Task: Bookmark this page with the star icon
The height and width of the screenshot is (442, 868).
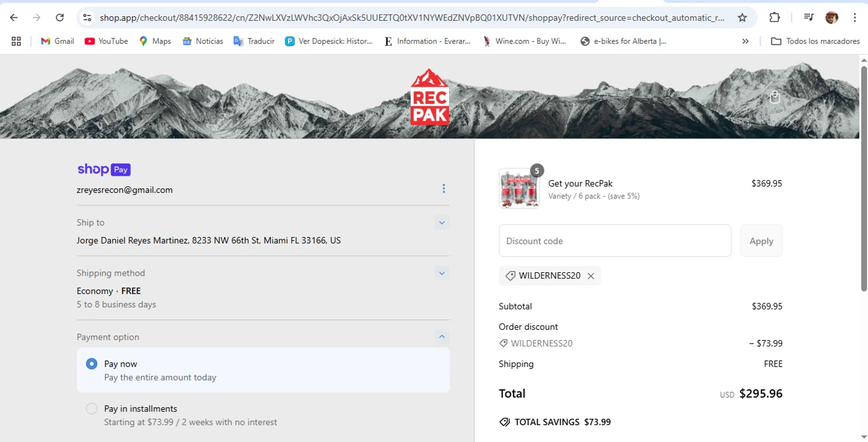Action: (742, 17)
